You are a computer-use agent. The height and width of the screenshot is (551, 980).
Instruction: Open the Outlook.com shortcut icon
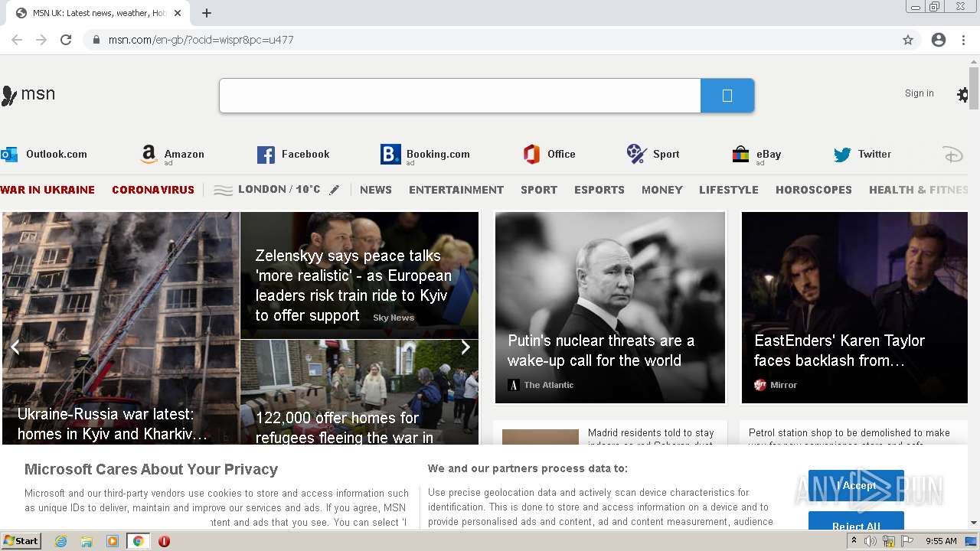9,154
